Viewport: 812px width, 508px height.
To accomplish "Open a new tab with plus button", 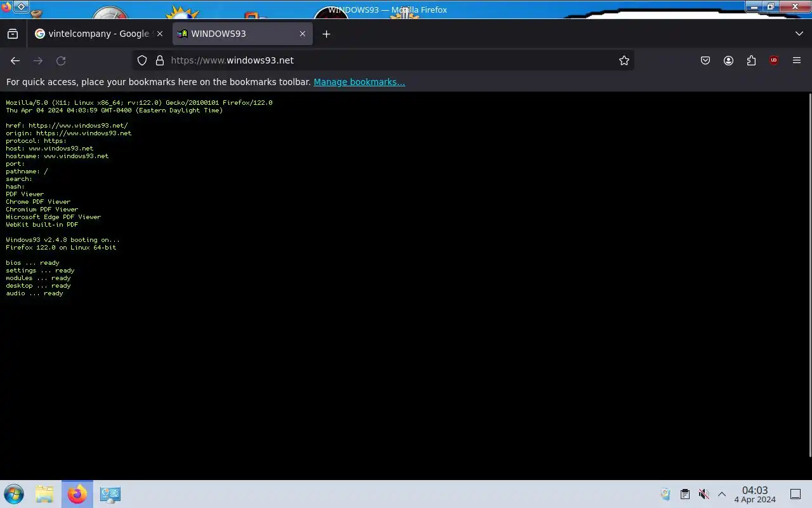I will click(326, 34).
